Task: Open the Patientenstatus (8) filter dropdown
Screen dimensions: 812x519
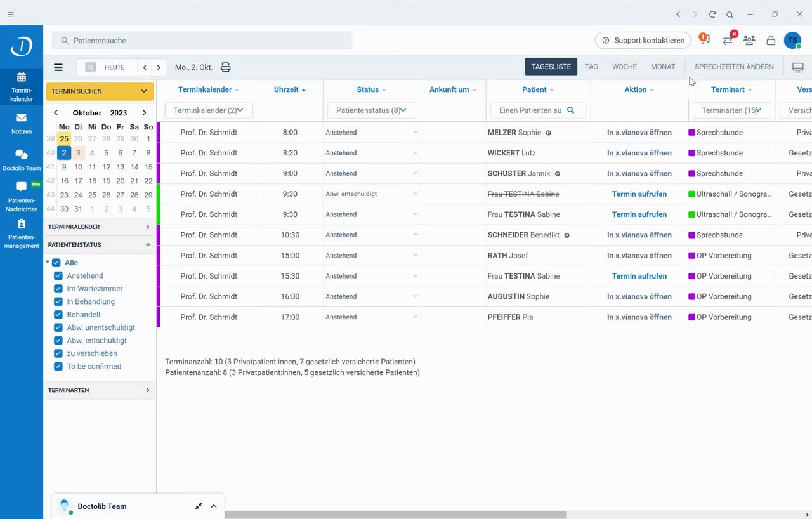Action: click(x=372, y=110)
